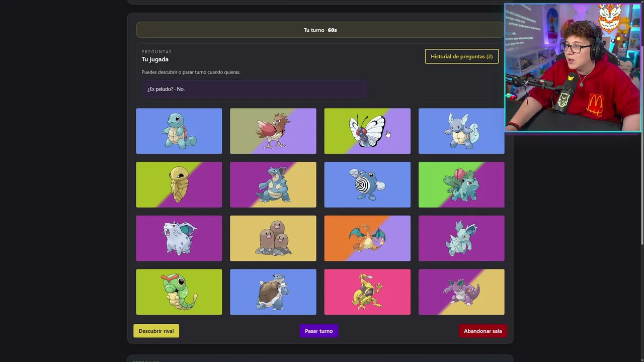Screen dimensions: 644x362
Task: Pick the Spearow card
Action: click(x=273, y=131)
